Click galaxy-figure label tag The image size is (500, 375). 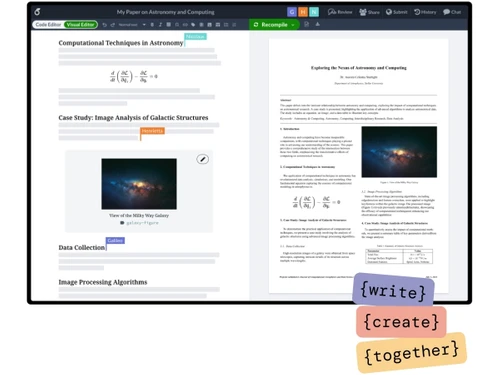(x=139, y=223)
